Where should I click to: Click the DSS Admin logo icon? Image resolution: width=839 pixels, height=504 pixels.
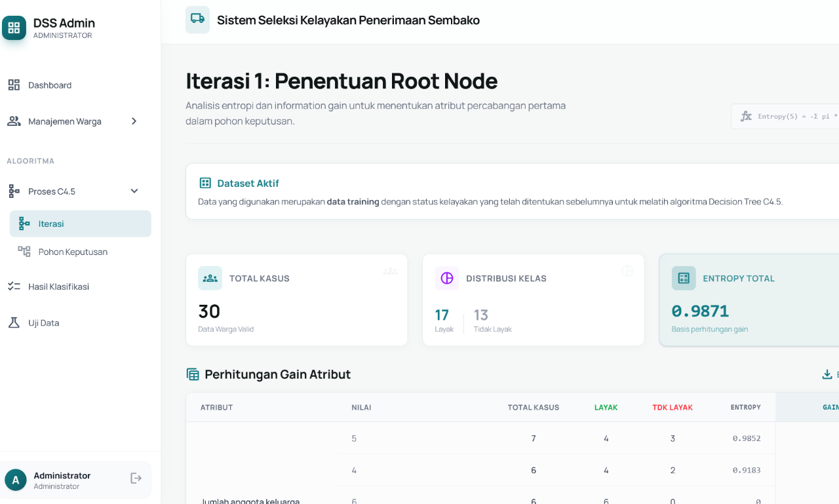(x=14, y=28)
